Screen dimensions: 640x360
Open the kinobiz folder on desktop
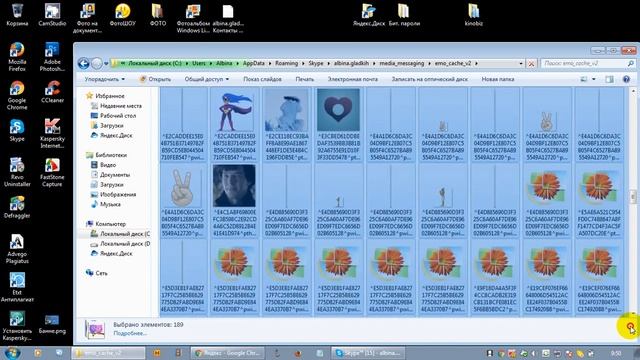(473, 14)
